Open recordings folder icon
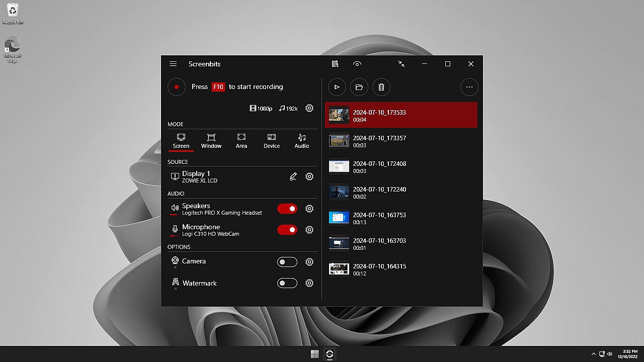The height and width of the screenshot is (362, 644). (x=359, y=87)
